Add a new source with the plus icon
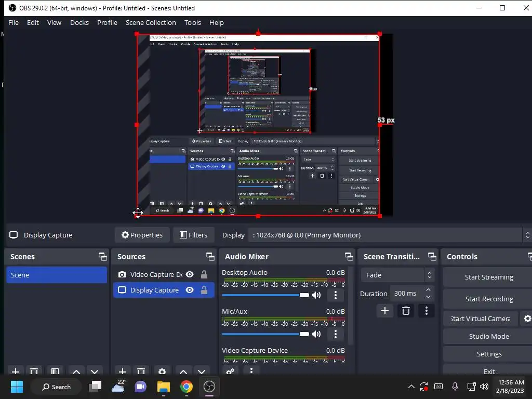 coord(123,371)
